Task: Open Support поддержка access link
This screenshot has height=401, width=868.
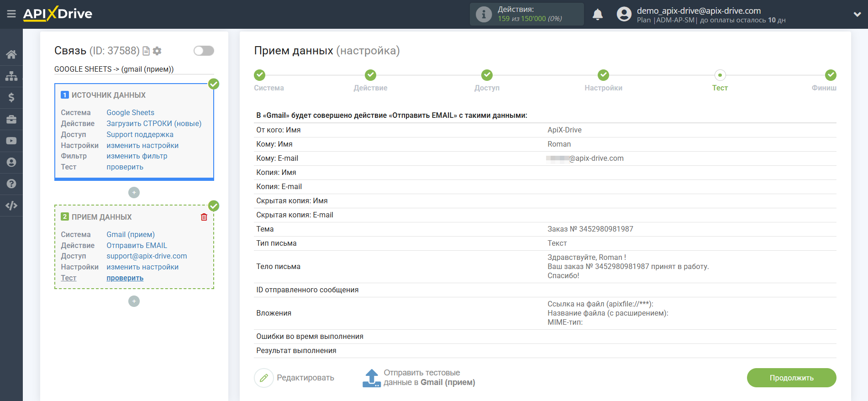Action: (x=140, y=134)
